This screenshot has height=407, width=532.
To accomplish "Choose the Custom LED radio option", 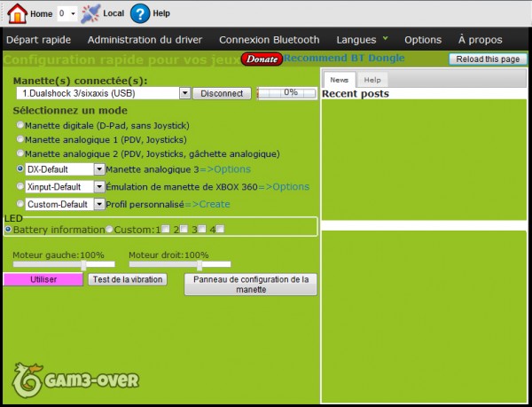I will pos(109,230).
